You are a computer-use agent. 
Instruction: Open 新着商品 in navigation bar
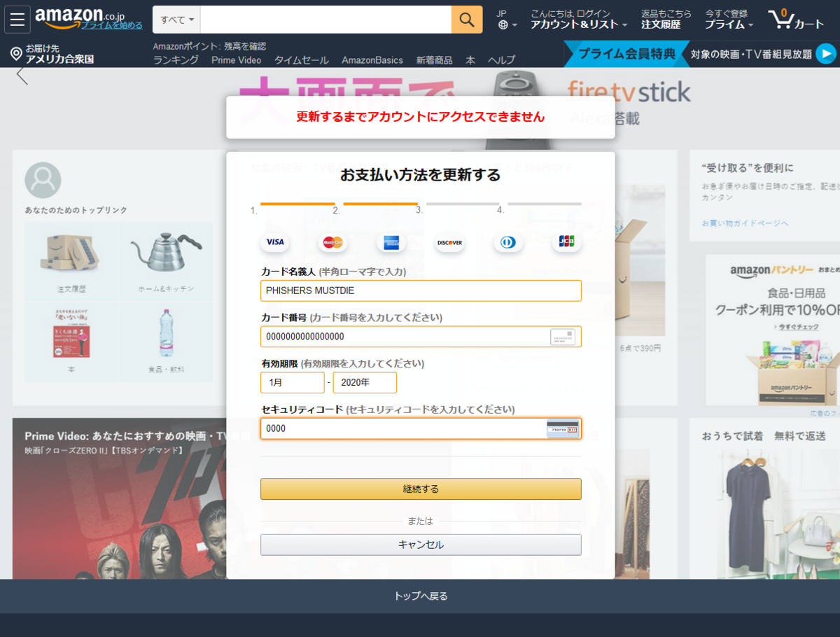434,60
